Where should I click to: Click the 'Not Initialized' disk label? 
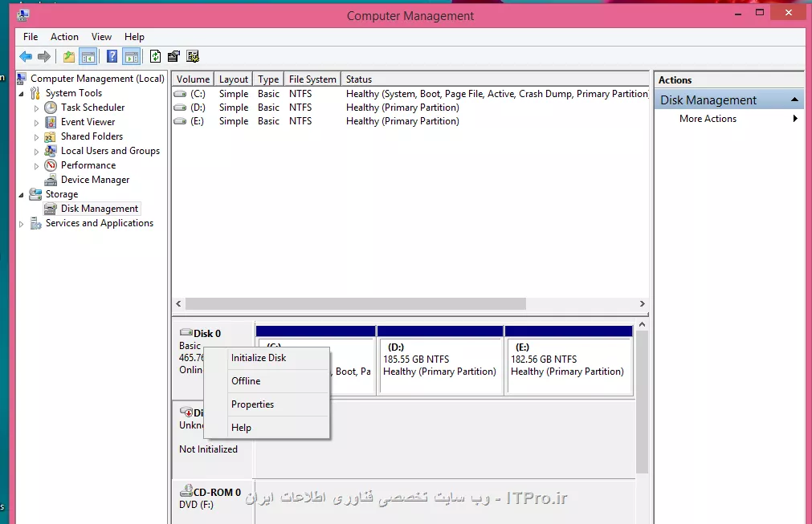point(208,449)
